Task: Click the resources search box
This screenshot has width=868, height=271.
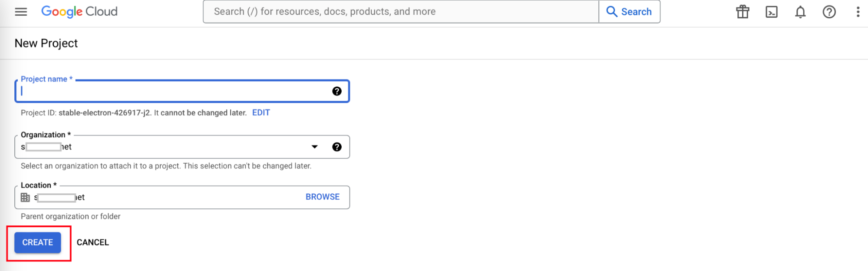Action: click(x=400, y=12)
